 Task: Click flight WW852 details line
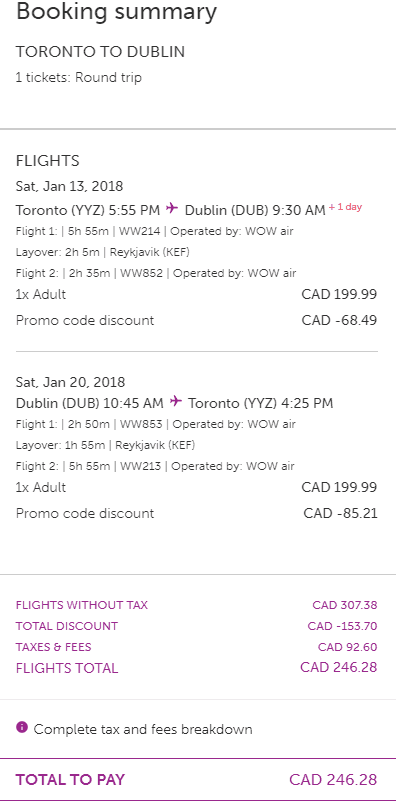tap(156, 273)
